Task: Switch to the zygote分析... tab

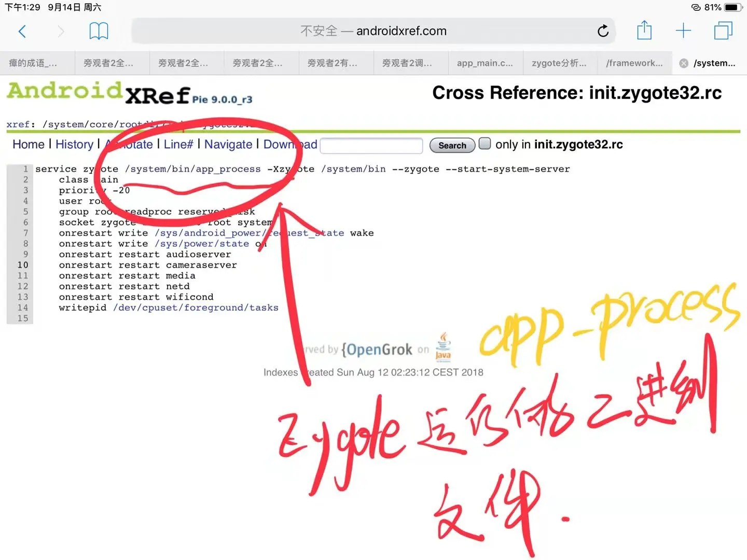Action: point(560,63)
